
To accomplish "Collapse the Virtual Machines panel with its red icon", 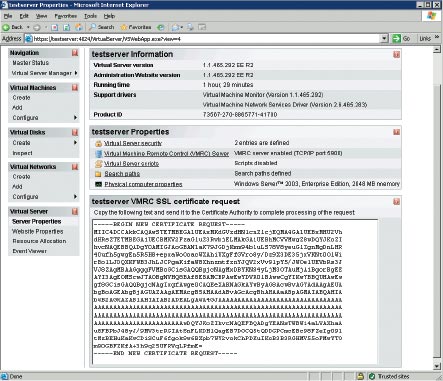I will pos(75,87).
